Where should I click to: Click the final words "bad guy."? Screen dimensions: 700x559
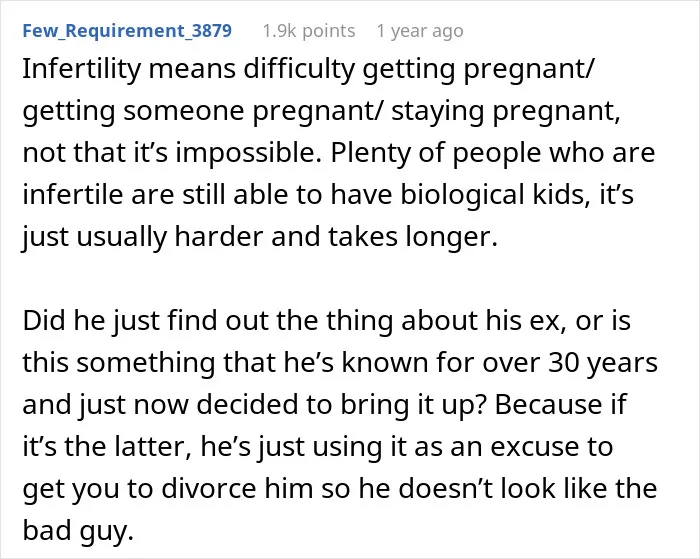tap(78, 530)
